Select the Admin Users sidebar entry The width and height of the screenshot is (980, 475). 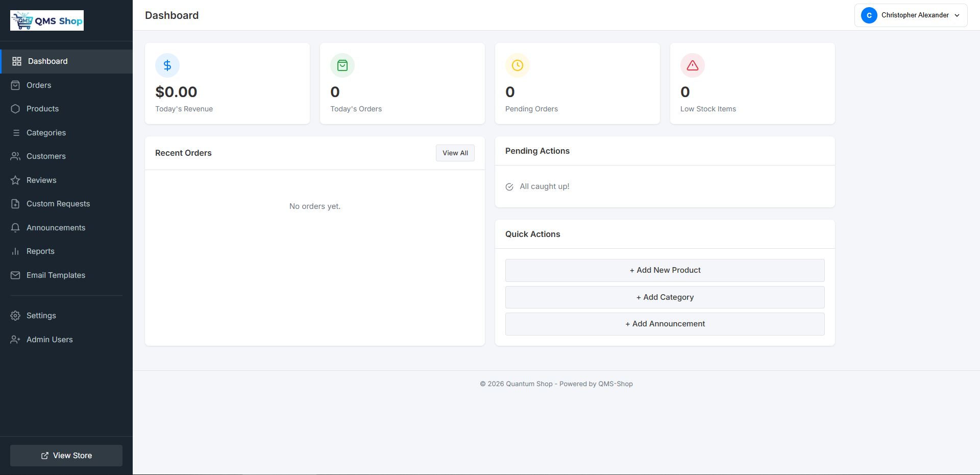(50, 340)
